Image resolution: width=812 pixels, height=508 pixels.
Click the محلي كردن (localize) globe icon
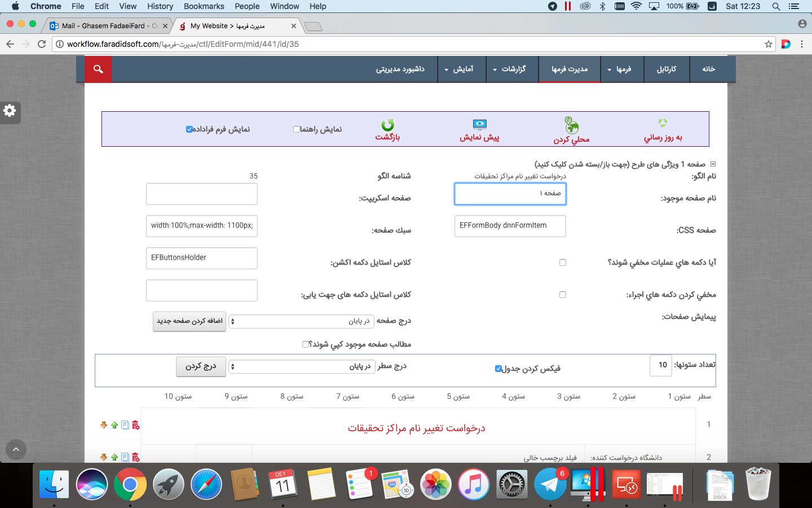point(571,125)
